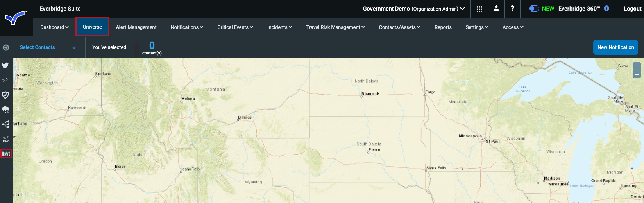Viewport: 644px width, 203px height.
Task: Click the Fargo city label on map
Action: (430, 92)
